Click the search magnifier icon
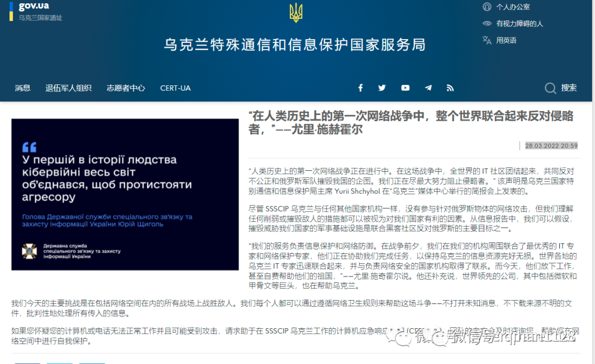595x364 pixels. [x=550, y=88]
